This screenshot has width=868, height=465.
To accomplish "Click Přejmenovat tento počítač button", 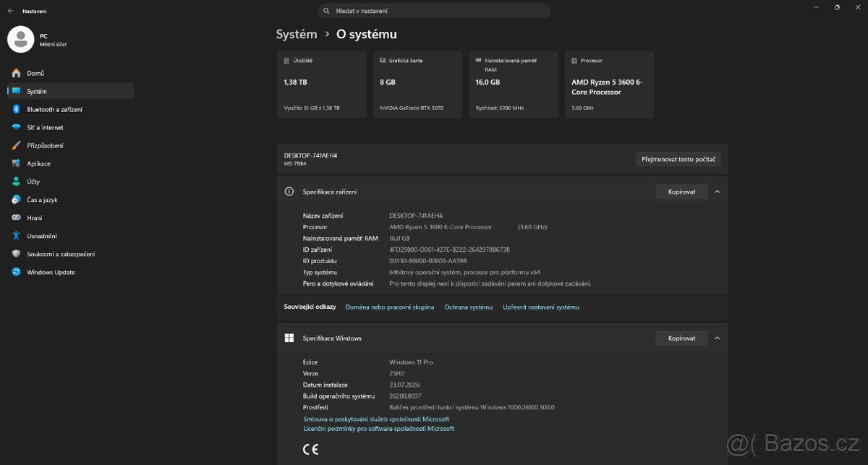I will click(x=678, y=159).
